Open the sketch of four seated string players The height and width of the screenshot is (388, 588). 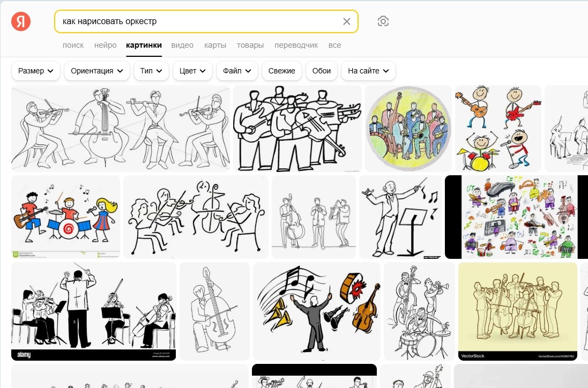click(x=121, y=129)
